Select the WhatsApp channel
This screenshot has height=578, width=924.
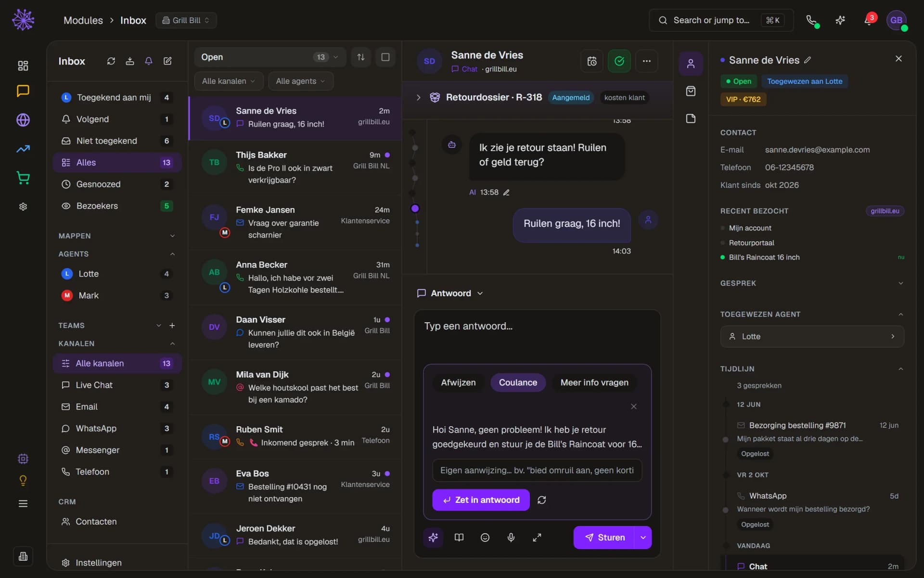[x=117, y=428]
